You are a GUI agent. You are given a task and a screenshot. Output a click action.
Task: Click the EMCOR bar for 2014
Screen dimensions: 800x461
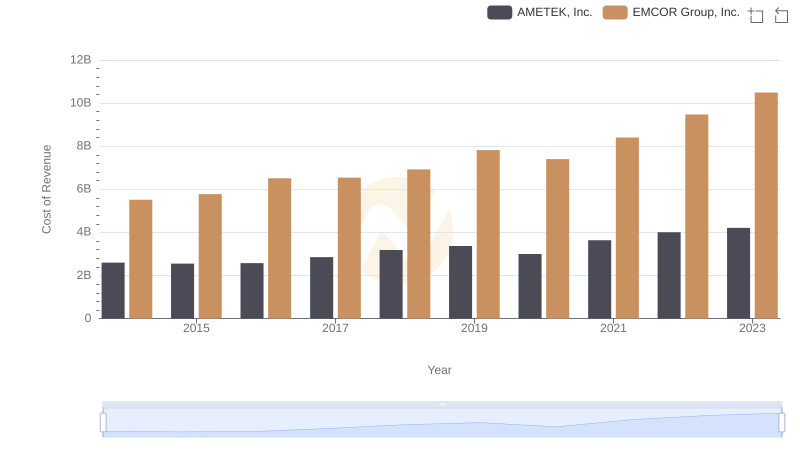141,259
